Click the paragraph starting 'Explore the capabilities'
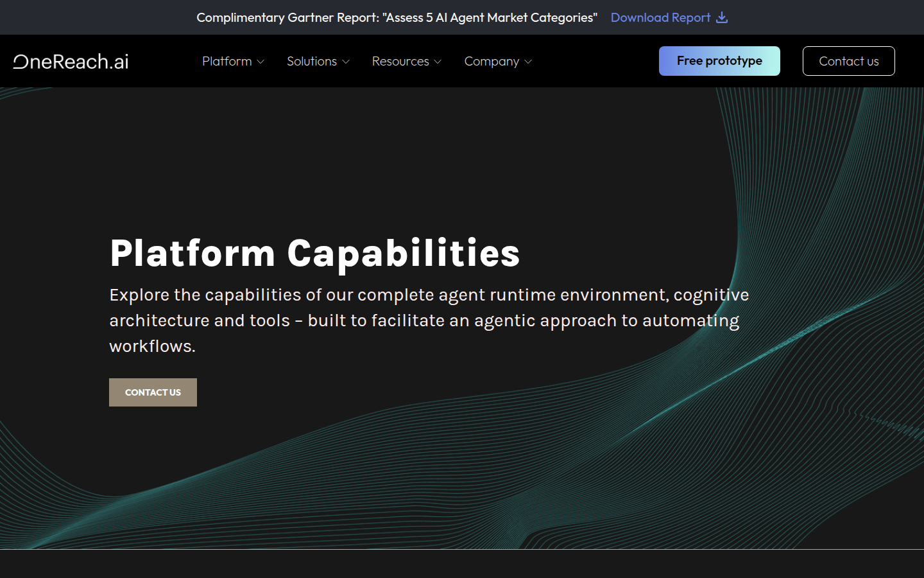Screen dimensions: 924x578 [429, 320]
